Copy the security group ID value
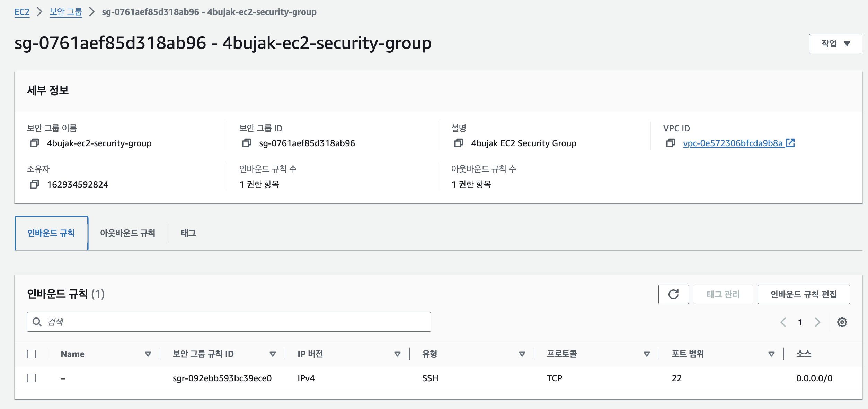The image size is (868, 409). (x=246, y=143)
